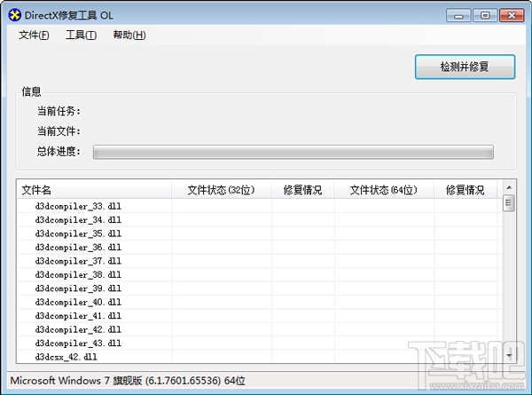Open the 帮助(H) menu
The width and height of the screenshot is (532, 395).
point(129,35)
